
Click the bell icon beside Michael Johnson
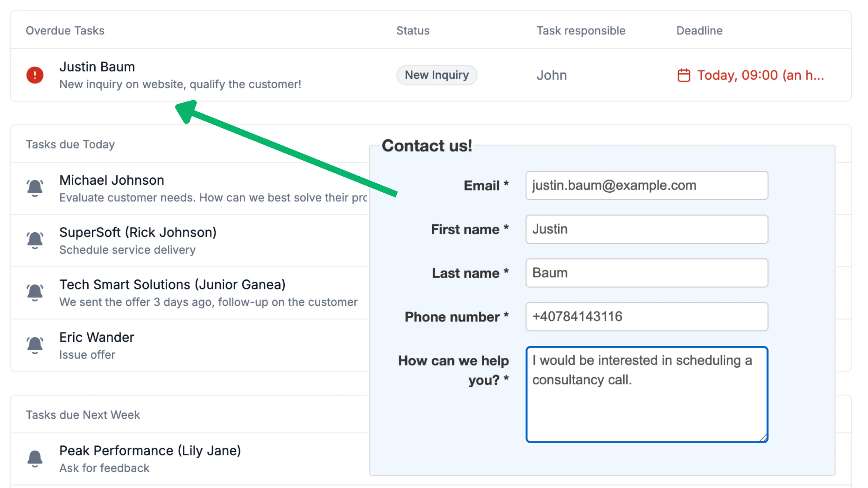[x=35, y=188]
